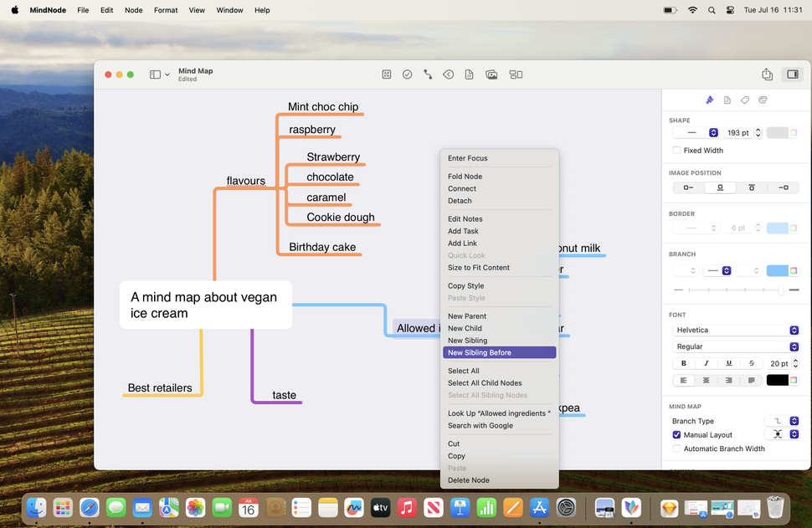
Task: Toggle the left sidebar panel icon
Action: point(155,74)
